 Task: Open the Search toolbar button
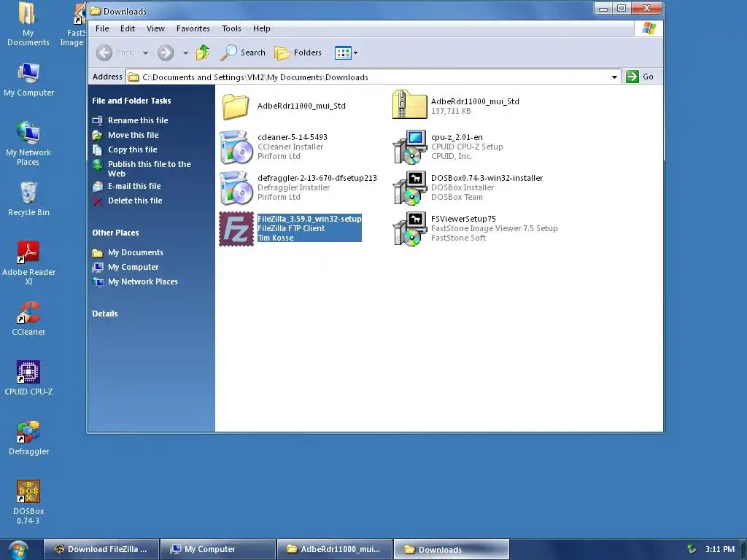coord(242,52)
